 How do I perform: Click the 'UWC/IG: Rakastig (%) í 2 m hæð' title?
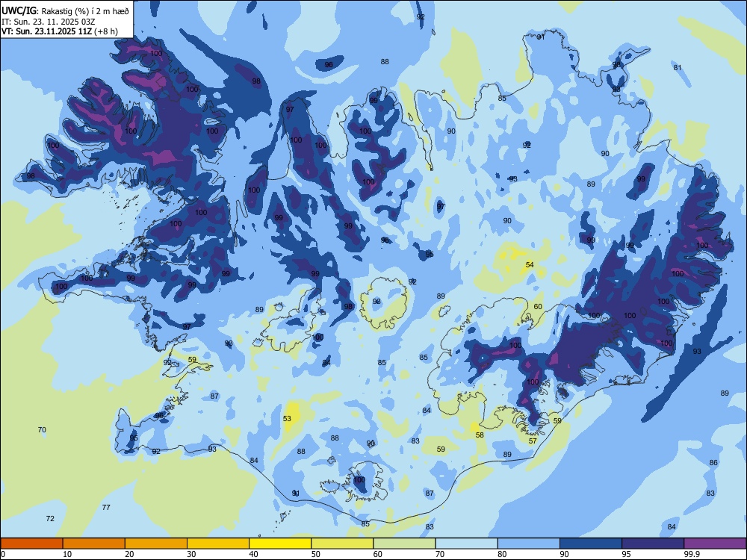[x=65, y=10]
